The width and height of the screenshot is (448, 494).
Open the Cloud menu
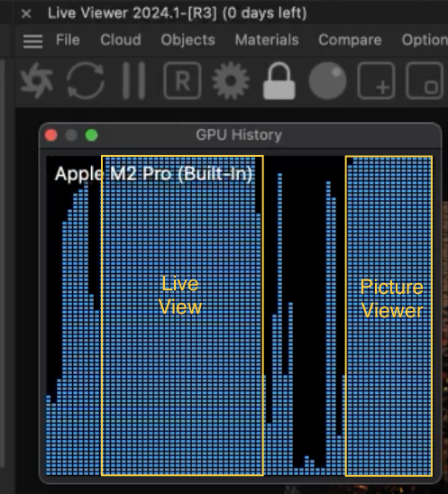pos(121,40)
